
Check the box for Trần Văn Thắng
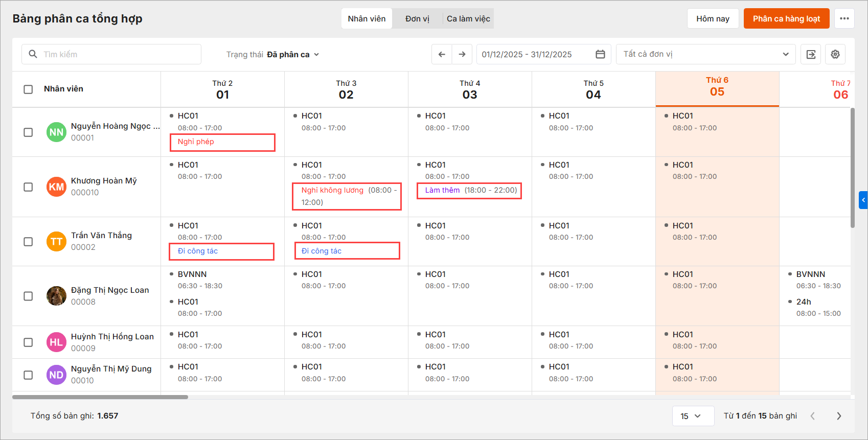tap(28, 242)
